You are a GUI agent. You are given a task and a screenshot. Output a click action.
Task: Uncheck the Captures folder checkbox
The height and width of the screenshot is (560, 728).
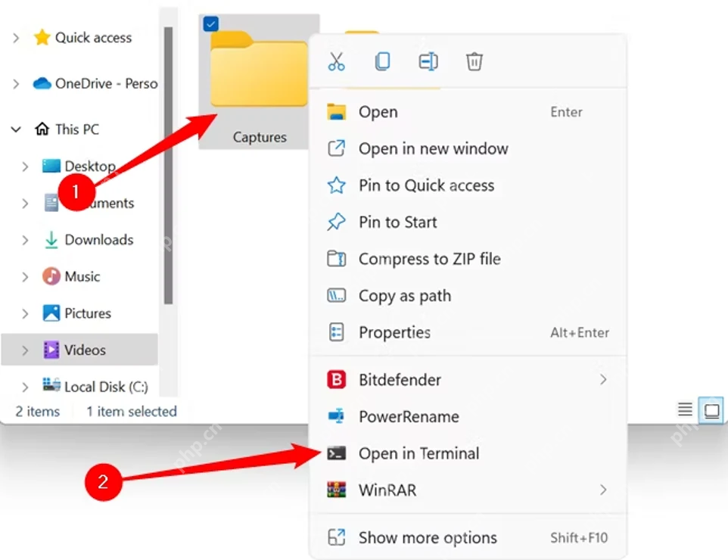coord(211,23)
